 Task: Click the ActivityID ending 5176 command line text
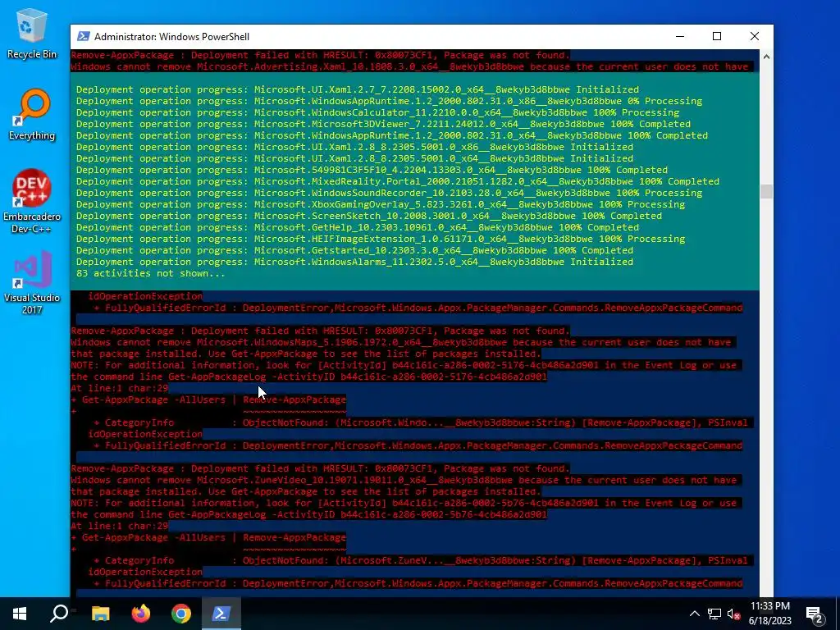pyautogui.click(x=308, y=377)
